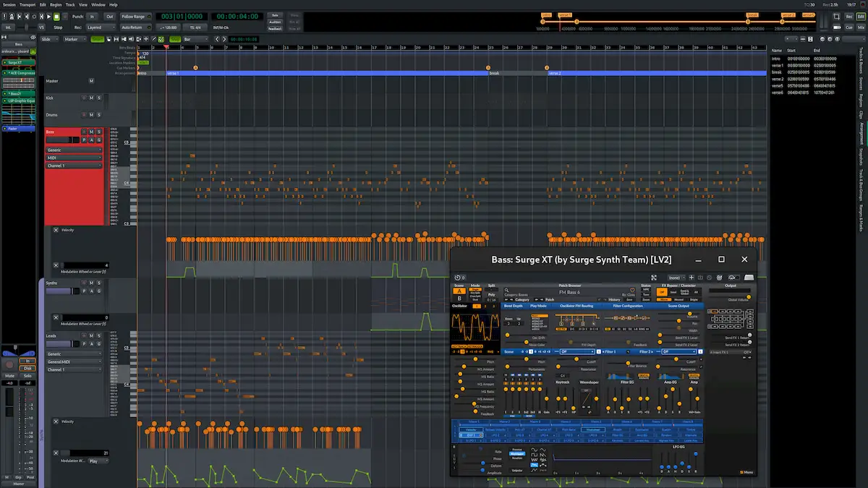The width and height of the screenshot is (868, 488).
Task: Adjust the shuttle speed slider
Action: 27,27
